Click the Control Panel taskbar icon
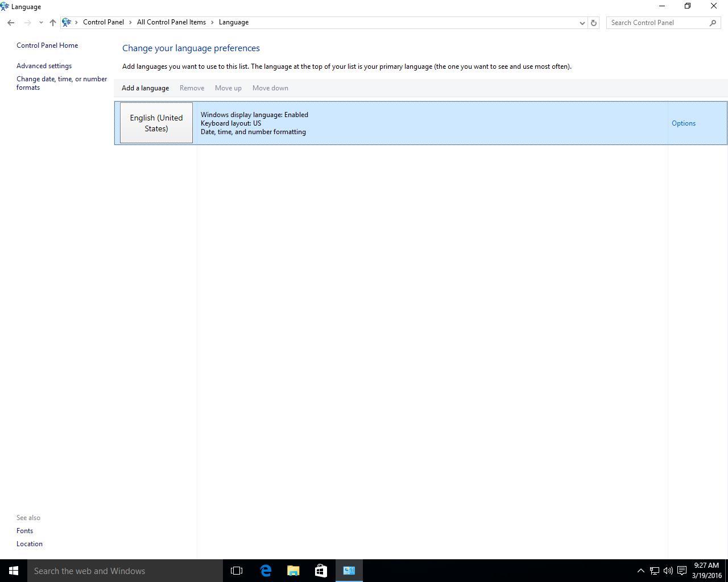 click(x=349, y=571)
